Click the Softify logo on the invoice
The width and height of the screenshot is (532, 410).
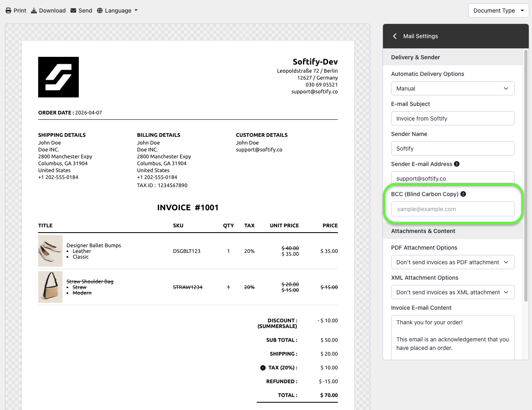[x=58, y=77]
